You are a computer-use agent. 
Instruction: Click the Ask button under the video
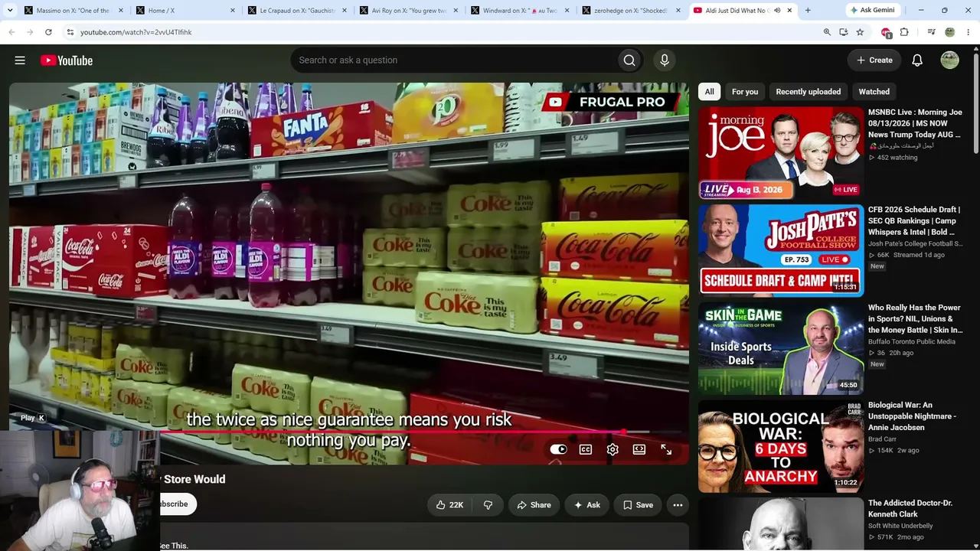point(587,505)
